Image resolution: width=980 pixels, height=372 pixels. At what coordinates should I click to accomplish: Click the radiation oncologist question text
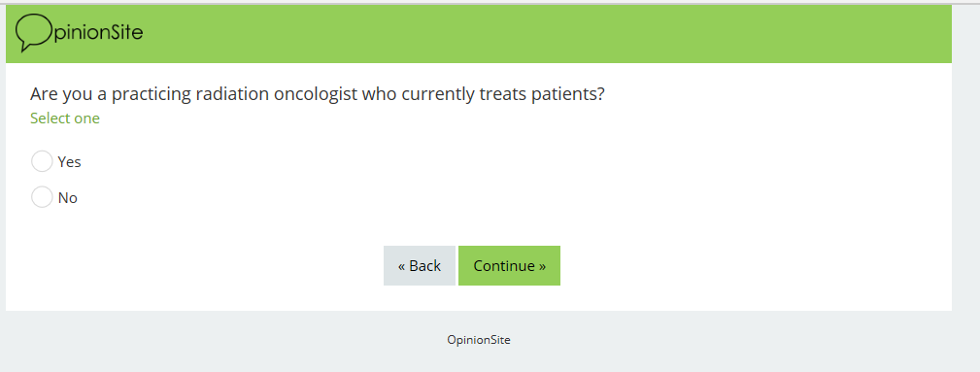point(318,94)
